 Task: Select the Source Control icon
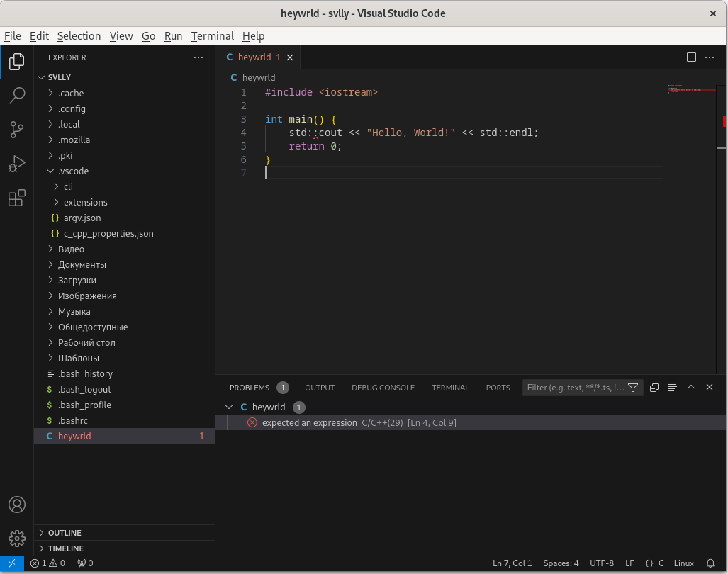pyautogui.click(x=16, y=130)
